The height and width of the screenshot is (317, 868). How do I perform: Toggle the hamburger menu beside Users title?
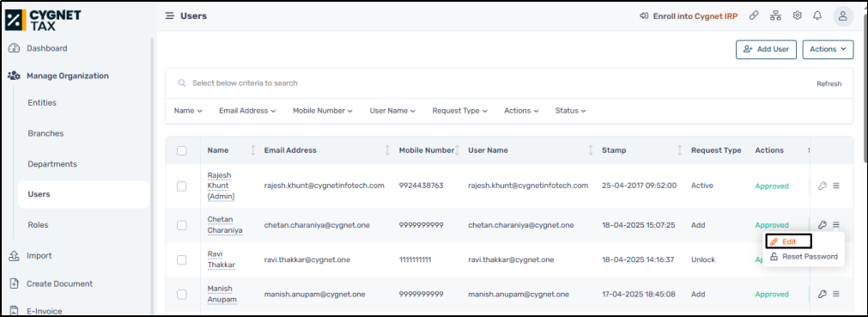(x=170, y=16)
